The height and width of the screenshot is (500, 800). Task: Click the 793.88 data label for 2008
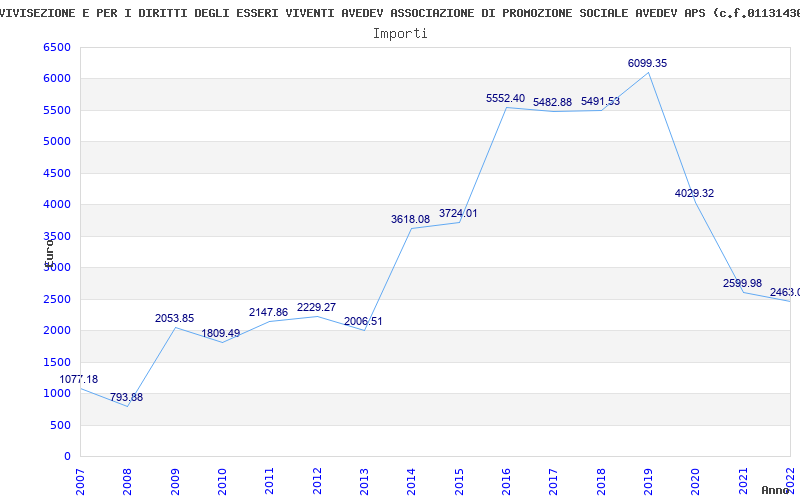click(x=128, y=397)
